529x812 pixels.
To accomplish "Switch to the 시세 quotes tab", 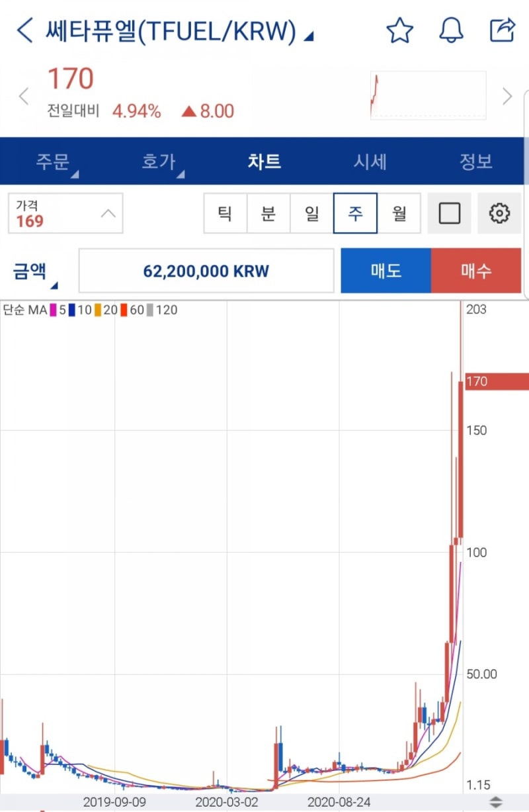I will pos(369,161).
